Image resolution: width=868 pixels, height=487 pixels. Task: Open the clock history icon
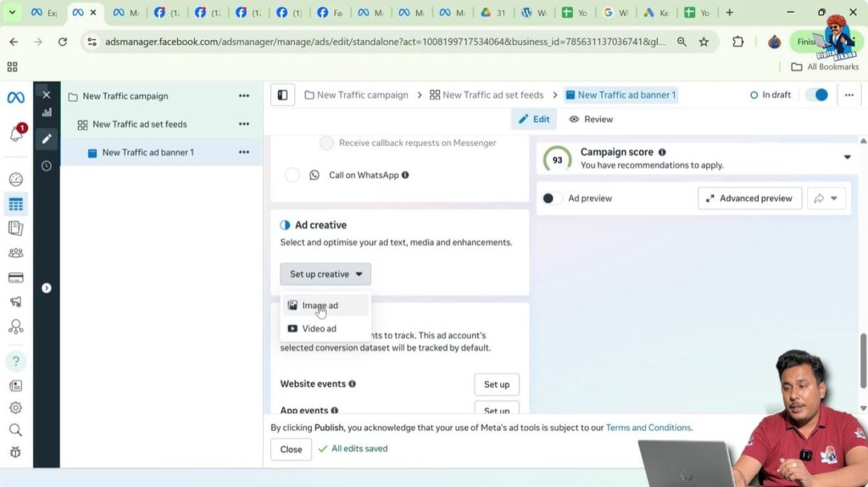coord(47,166)
